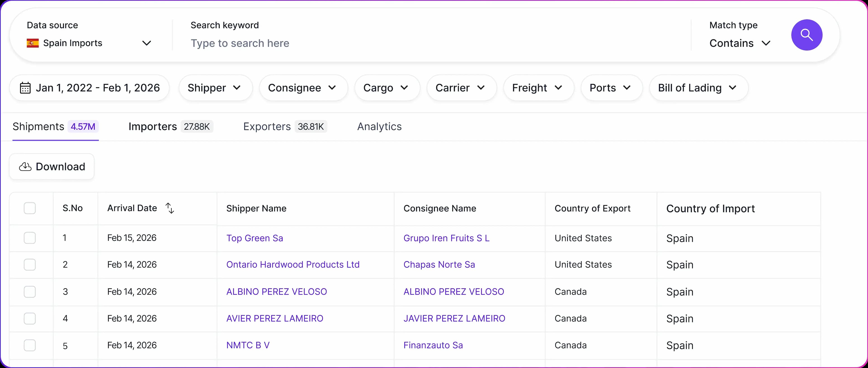Click the purple search magnifier button
This screenshot has height=368, width=868.
806,35
